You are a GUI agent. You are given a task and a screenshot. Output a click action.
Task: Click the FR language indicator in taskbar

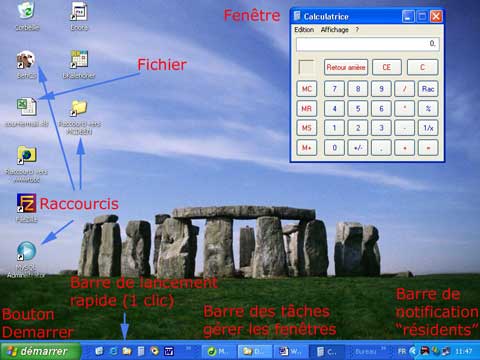[x=402, y=351]
